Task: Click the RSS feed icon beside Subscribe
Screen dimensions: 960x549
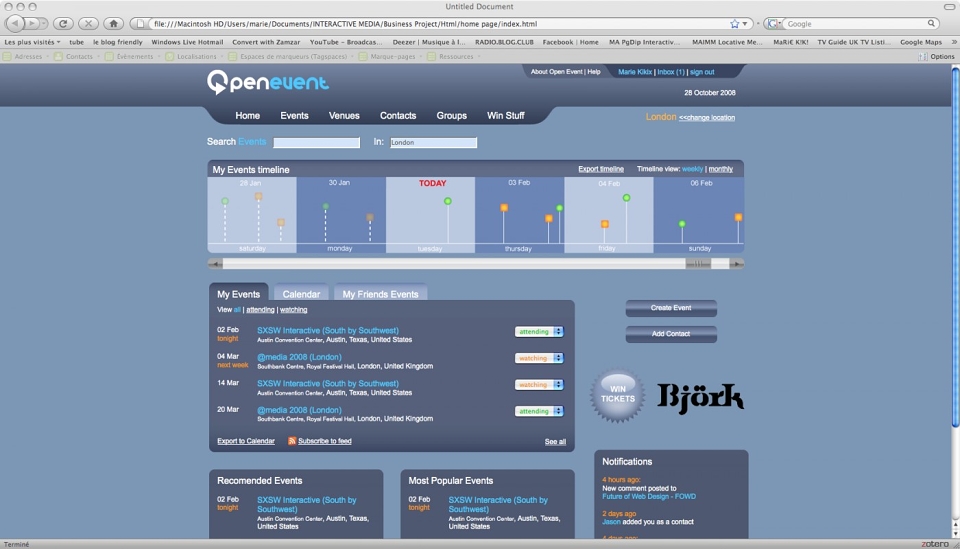Action: coord(292,441)
